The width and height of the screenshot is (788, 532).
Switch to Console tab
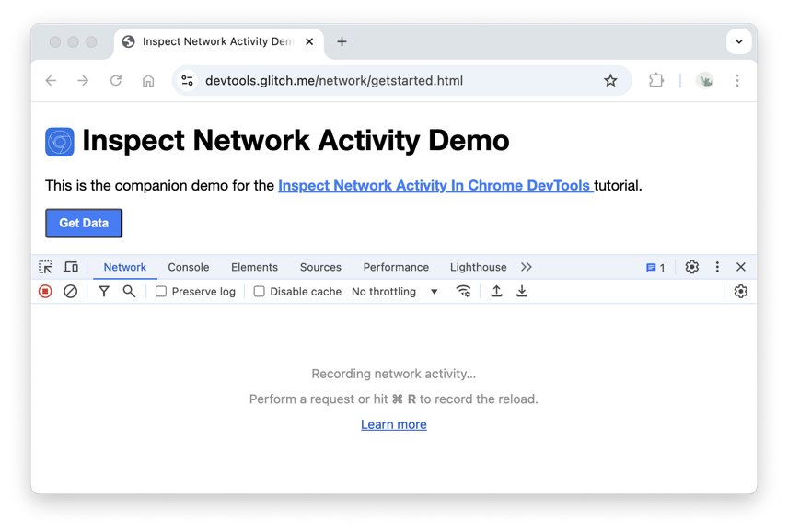point(189,267)
